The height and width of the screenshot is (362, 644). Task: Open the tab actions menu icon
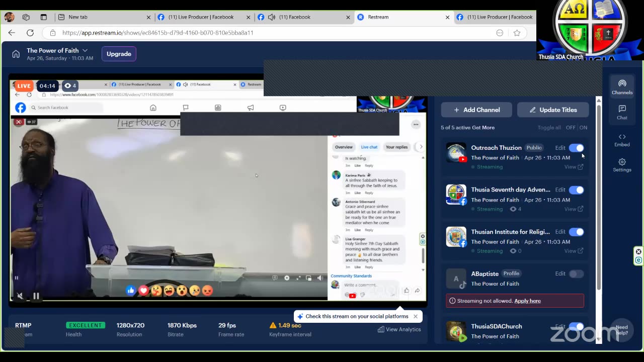point(44,17)
